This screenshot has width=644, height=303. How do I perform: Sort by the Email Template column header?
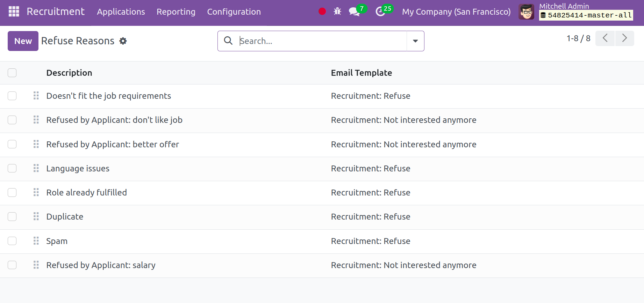coord(362,73)
